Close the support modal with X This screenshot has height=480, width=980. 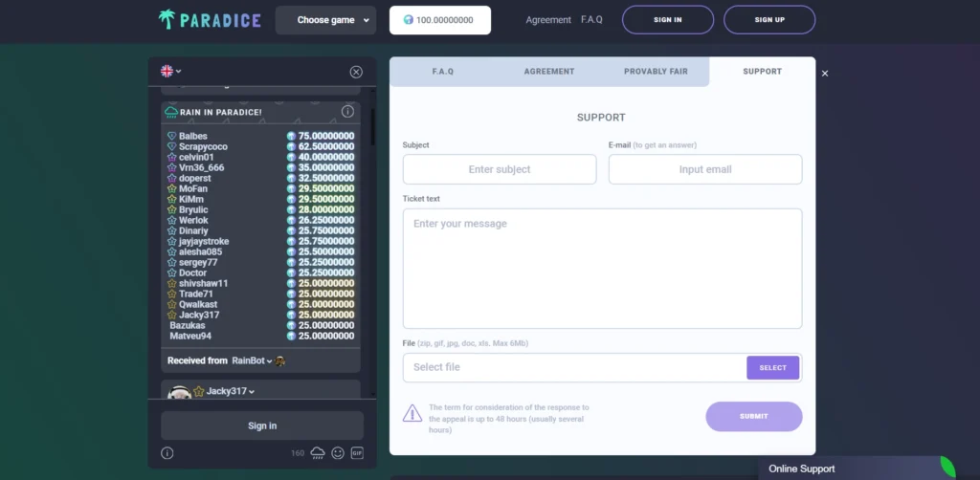coord(825,74)
